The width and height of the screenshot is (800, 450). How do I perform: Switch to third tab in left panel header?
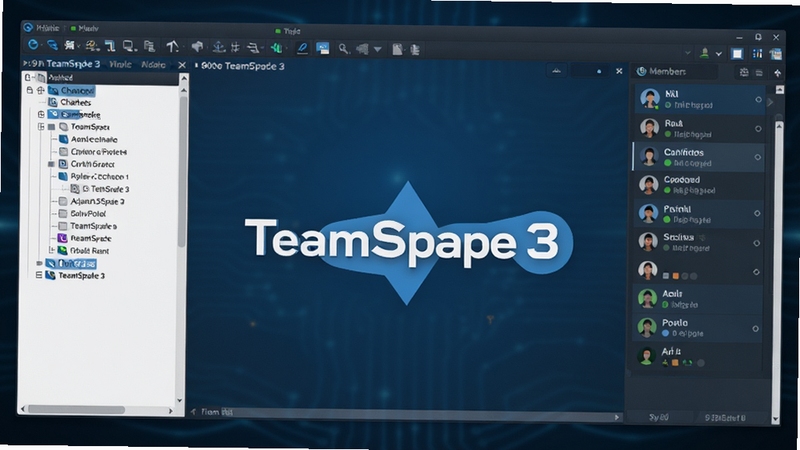[x=153, y=65]
